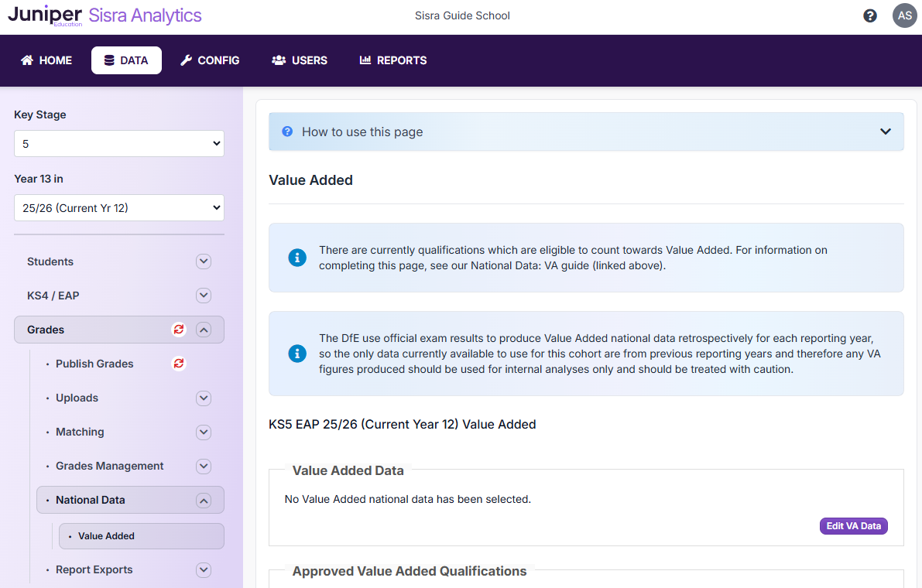Click the Sisra Guide School header text
Image resolution: width=922 pixels, height=588 pixels.
pos(462,15)
